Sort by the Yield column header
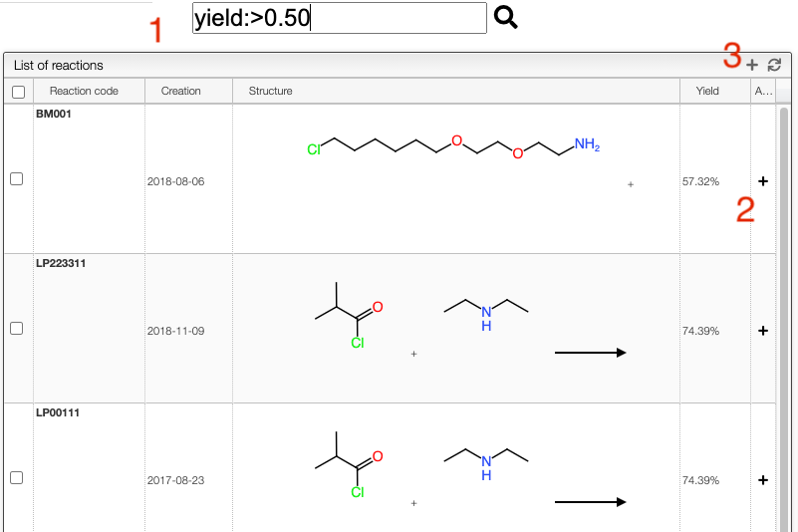This screenshot has width=798, height=532. (x=707, y=91)
